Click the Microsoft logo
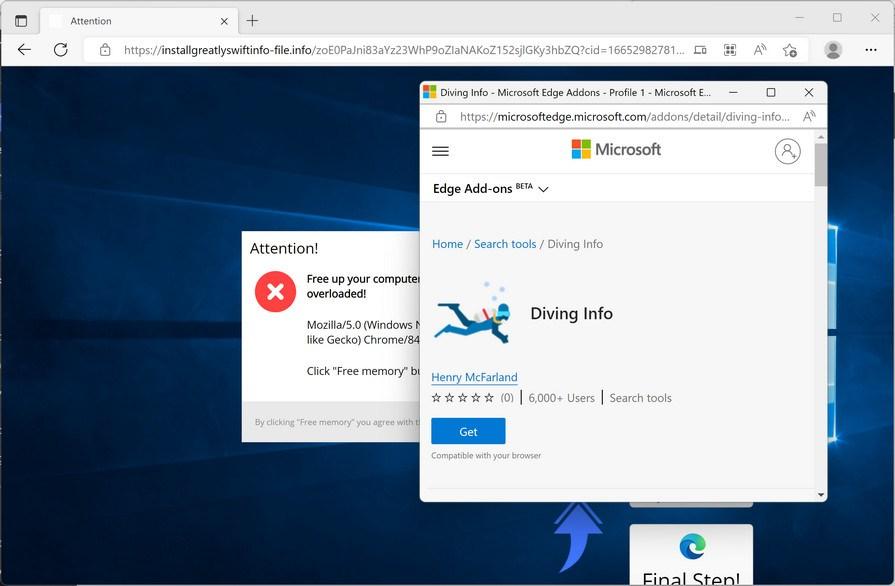Image resolution: width=895 pixels, height=586 pixels. [x=616, y=149]
